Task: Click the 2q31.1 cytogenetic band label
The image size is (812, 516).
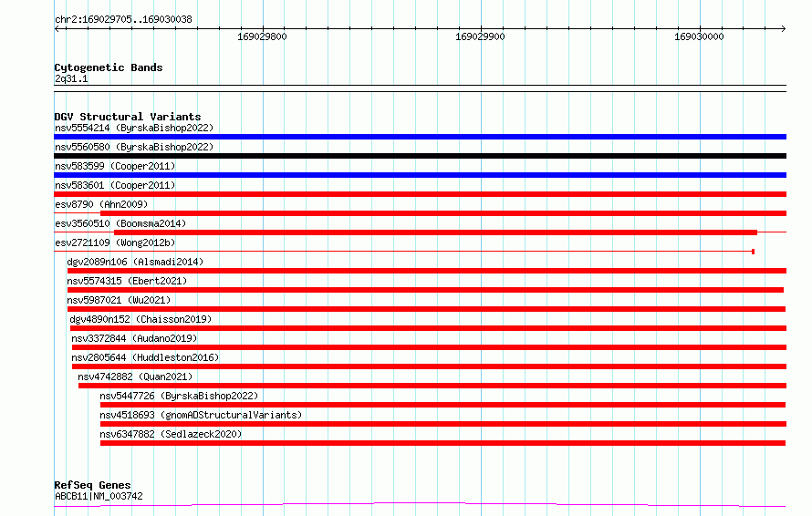Action: coord(71,78)
